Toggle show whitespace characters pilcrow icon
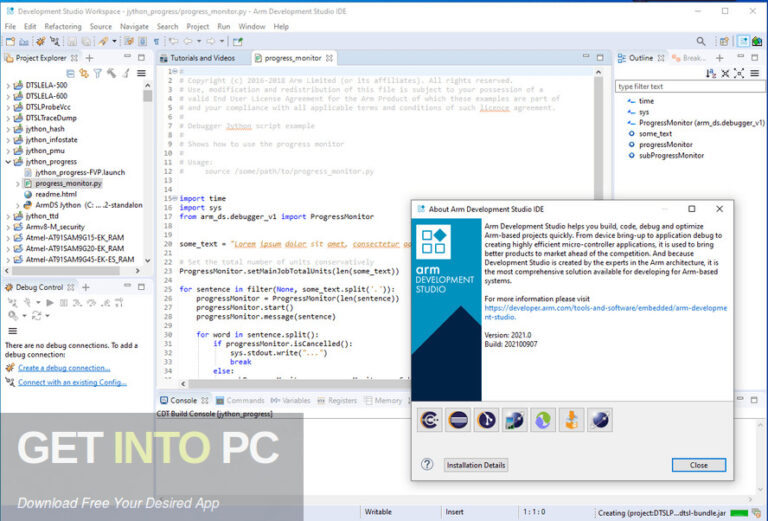Viewport: 768px width, 521px height. 156,42
